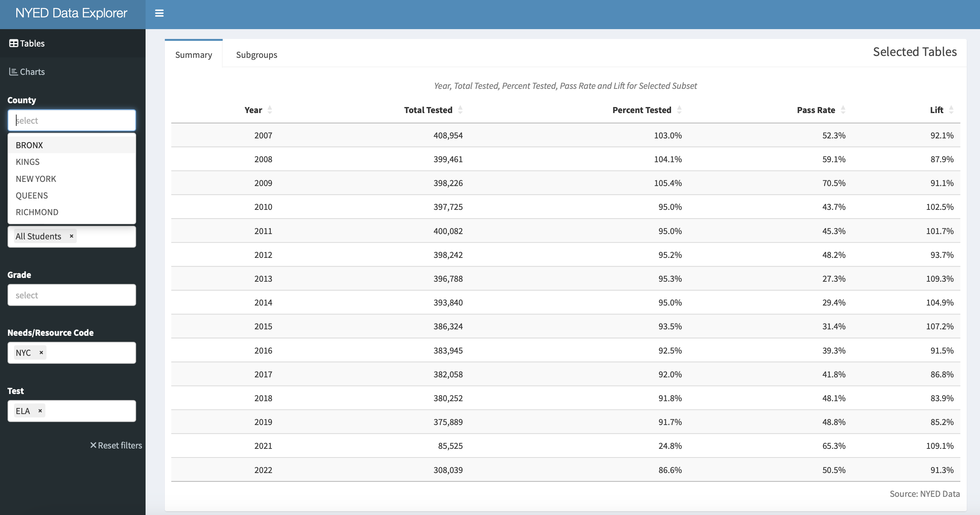Remove the NYC Needs/Resource Code filter
The image size is (980, 515).
pyautogui.click(x=41, y=352)
